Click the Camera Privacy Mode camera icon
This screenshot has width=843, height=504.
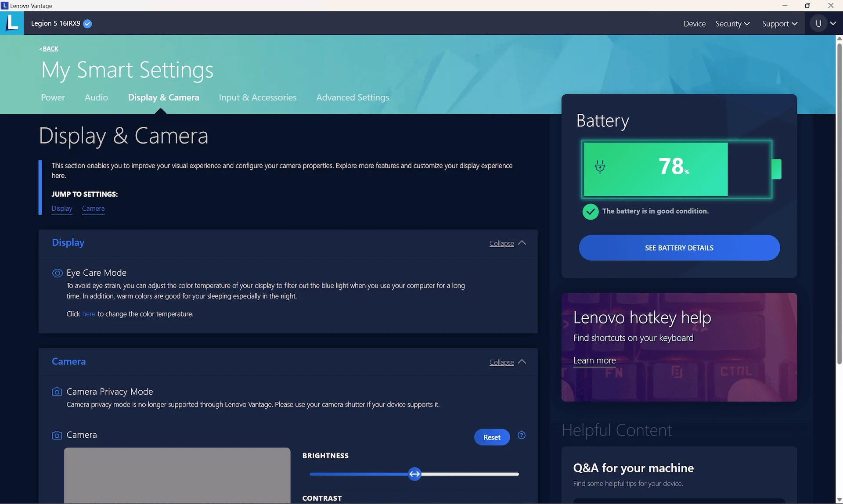[x=57, y=392]
